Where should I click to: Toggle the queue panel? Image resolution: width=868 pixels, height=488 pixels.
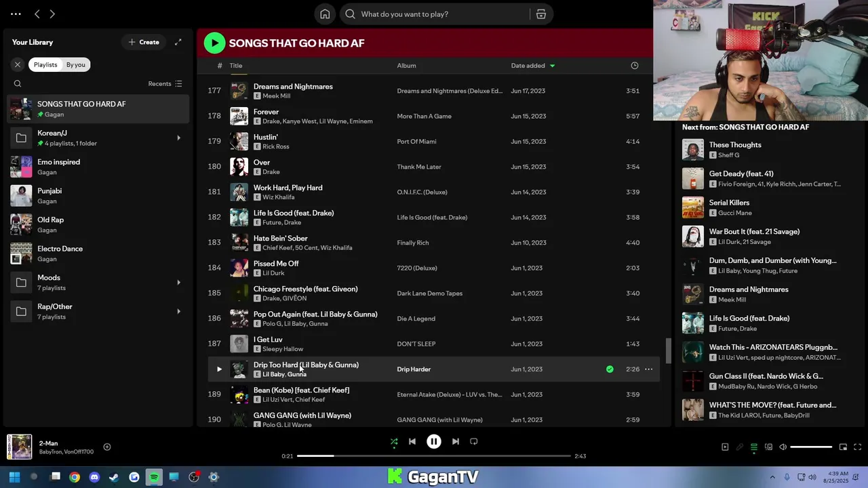(754, 447)
